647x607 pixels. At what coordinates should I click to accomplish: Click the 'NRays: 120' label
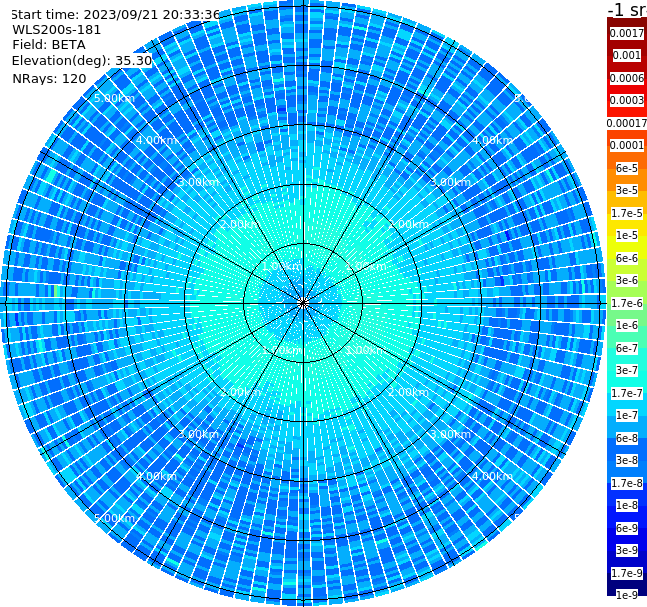coord(49,78)
